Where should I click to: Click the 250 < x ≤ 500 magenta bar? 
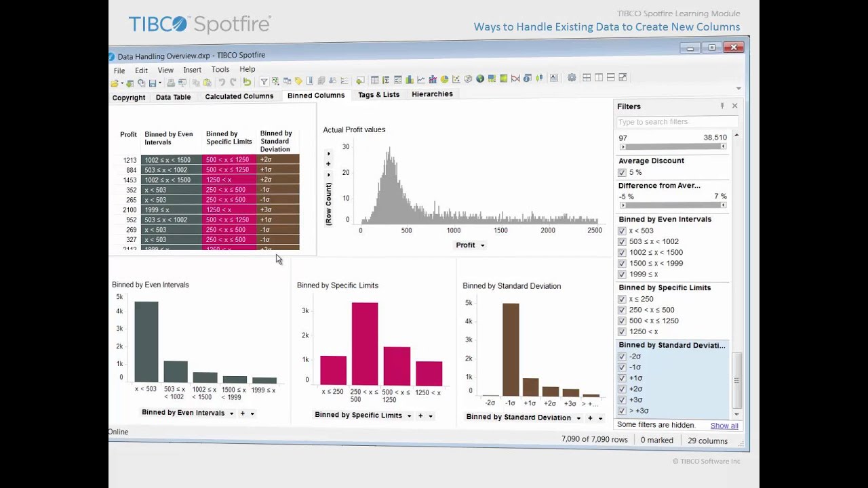365,344
